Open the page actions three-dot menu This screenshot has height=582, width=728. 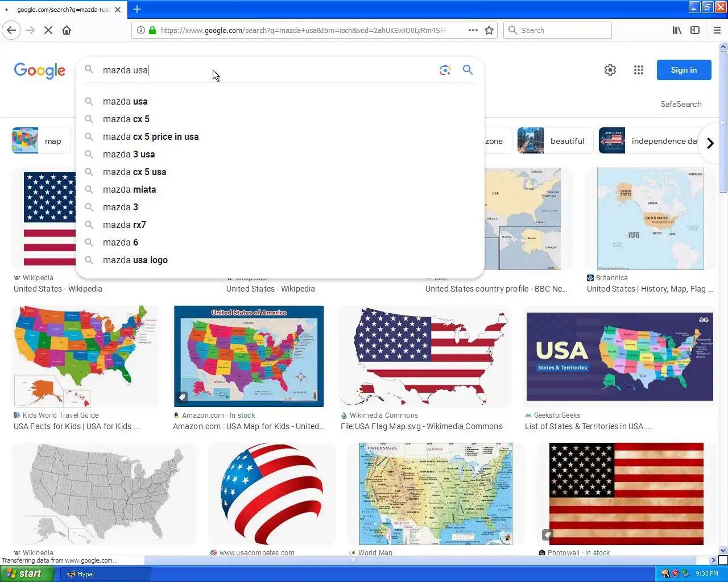click(x=473, y=30)
